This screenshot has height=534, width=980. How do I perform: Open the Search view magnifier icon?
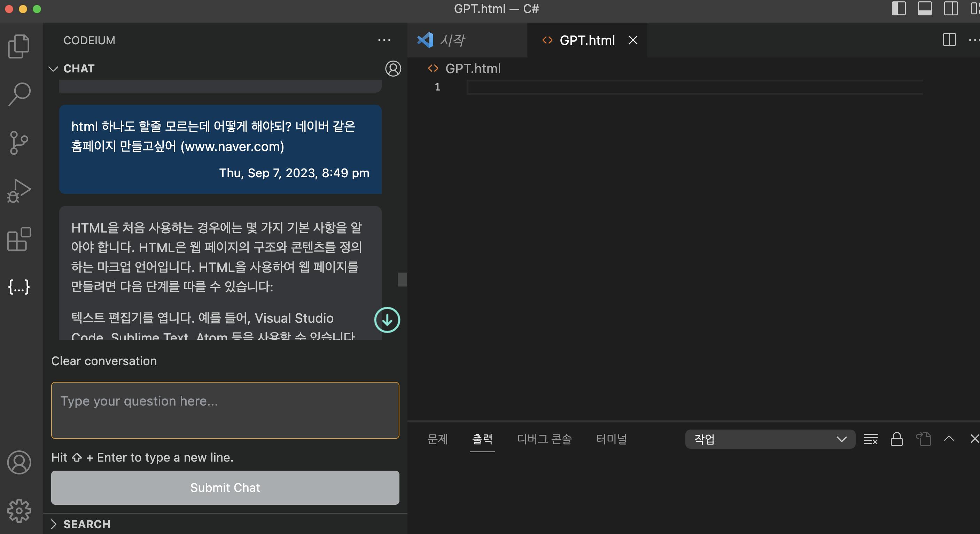click(19, 94)
